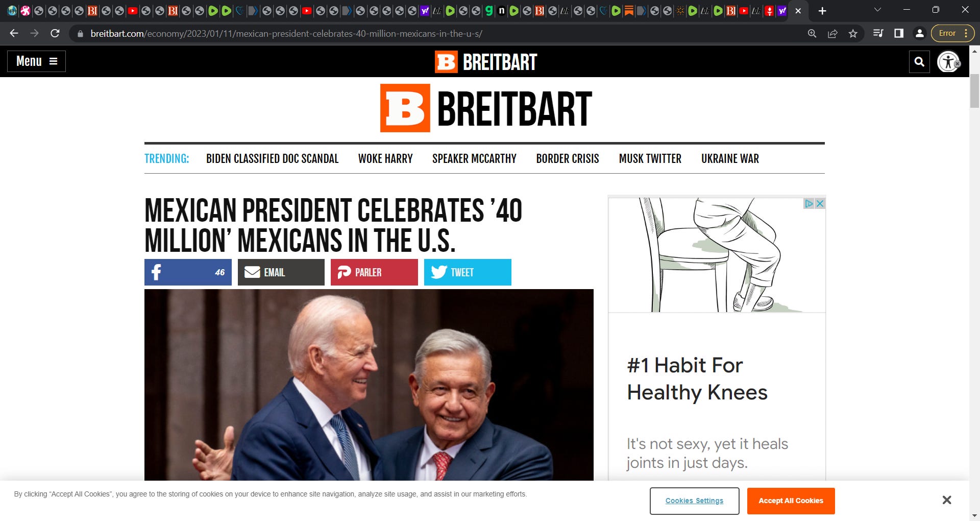The image size is (980, 521).
Task: Switch to the first tab with the globe favicon
Action: tap(12, 11)
